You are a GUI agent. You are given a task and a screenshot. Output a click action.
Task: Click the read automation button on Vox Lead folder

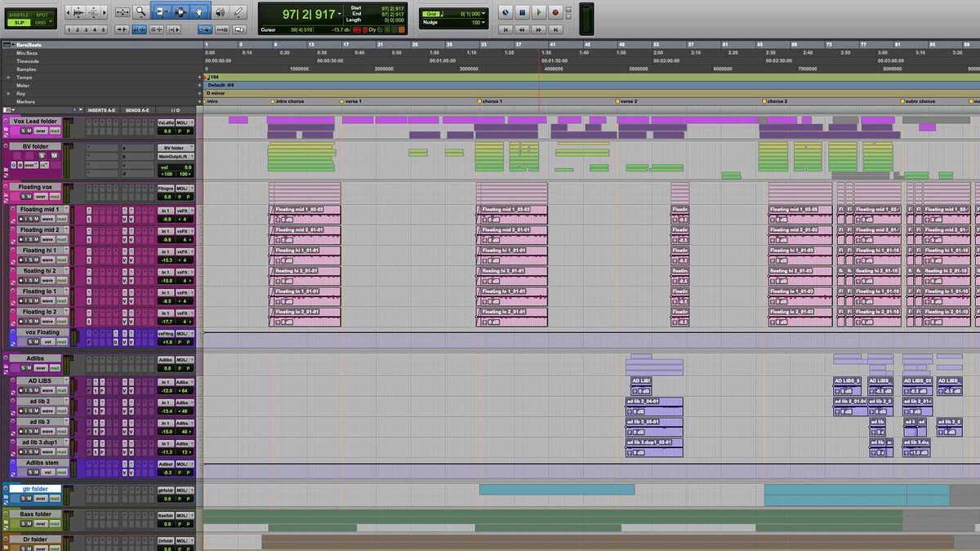point(54,131)
